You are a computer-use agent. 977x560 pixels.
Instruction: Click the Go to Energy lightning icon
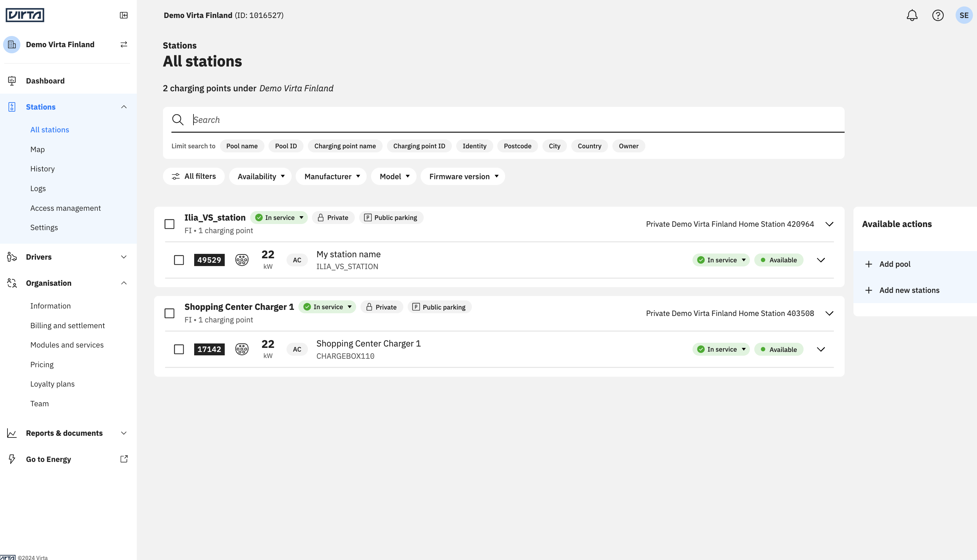pyautogui.click(x=12, y=459)
